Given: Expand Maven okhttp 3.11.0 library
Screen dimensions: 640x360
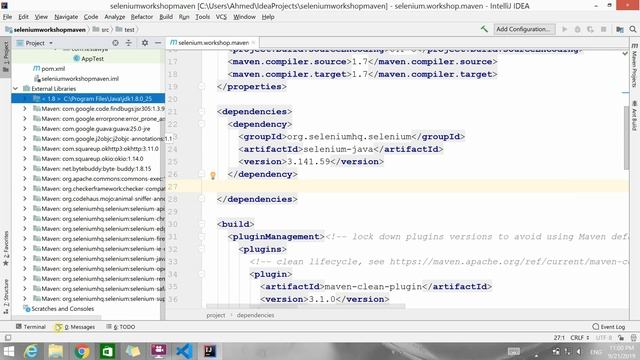Looking at the screenshot, I should (x=25, y=149).
